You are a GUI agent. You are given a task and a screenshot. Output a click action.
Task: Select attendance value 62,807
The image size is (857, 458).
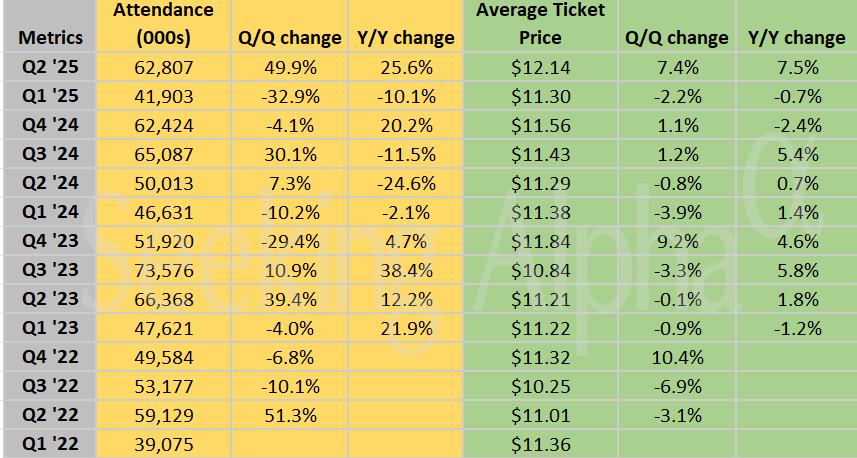coord(163,68)
